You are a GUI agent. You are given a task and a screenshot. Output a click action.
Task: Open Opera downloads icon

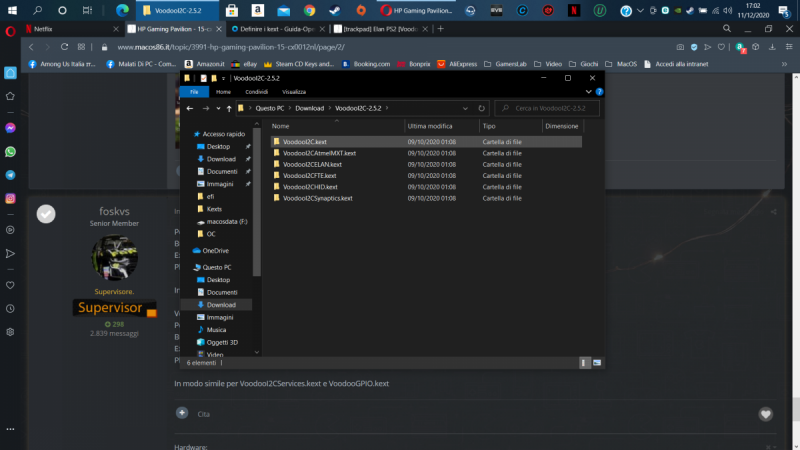(772, 47)
